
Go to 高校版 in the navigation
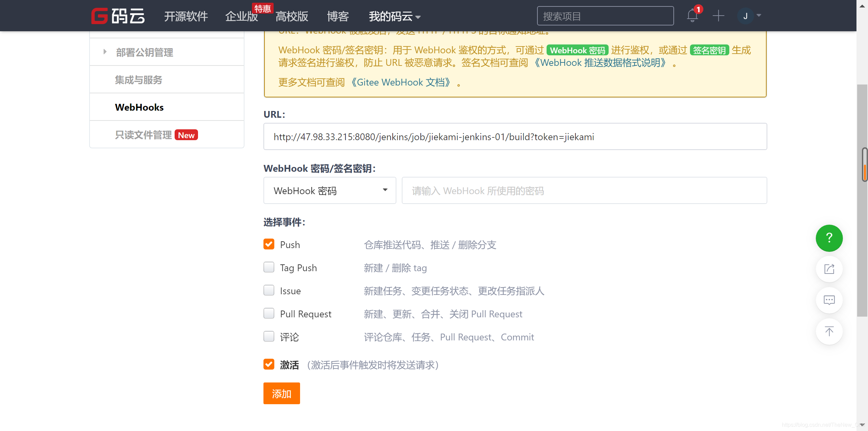(292, 16)
